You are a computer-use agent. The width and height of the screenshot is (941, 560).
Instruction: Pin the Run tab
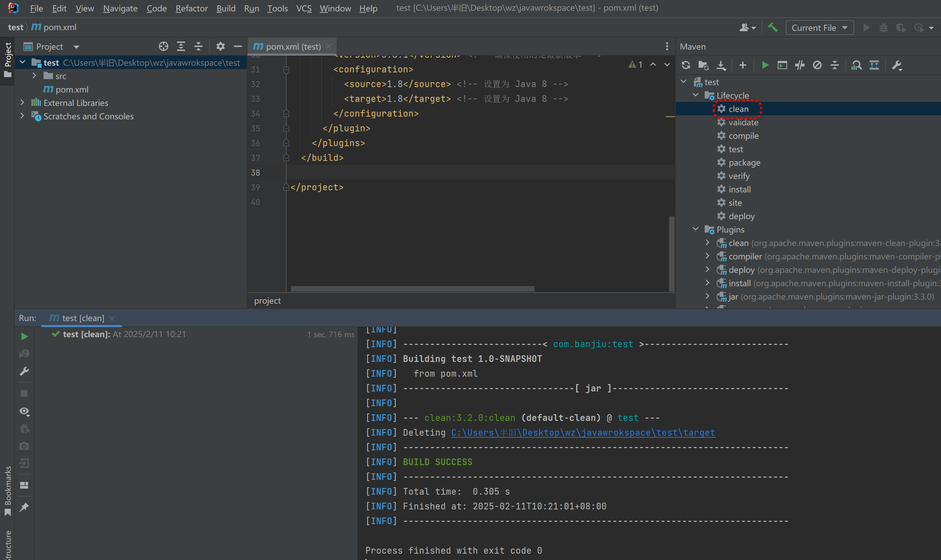(24, 507)
